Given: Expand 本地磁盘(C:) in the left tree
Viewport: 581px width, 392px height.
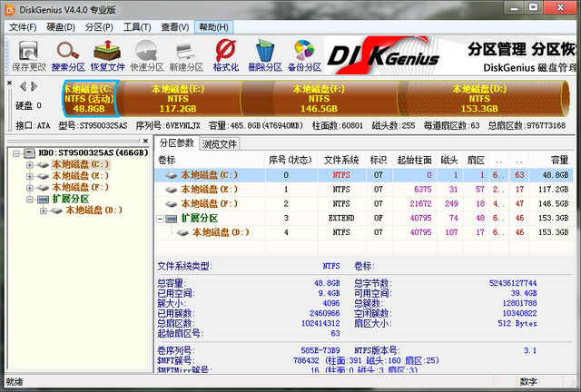Looking at the screenshot, I should 32,164.
